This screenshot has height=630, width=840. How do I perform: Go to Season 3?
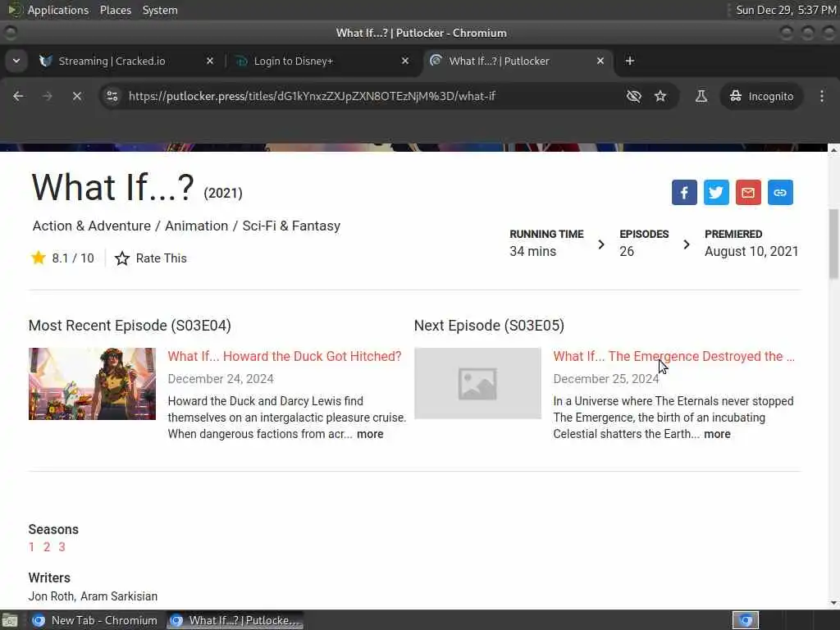pos(62,547)
